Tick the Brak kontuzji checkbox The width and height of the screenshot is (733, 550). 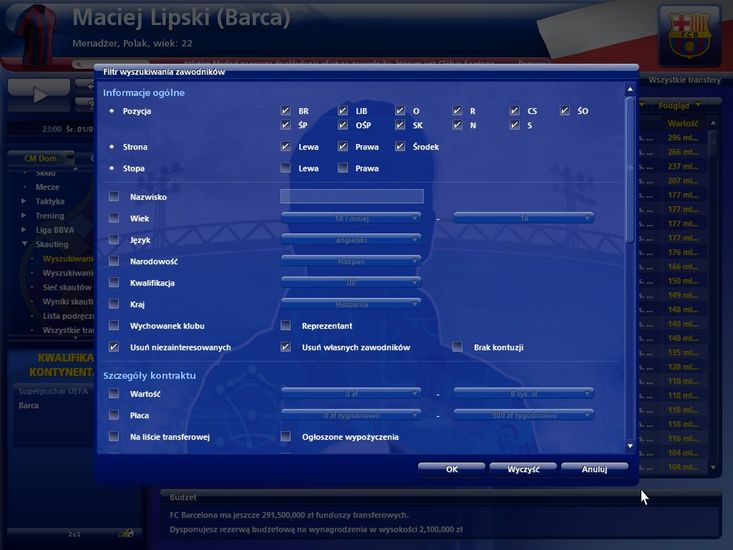458,347
